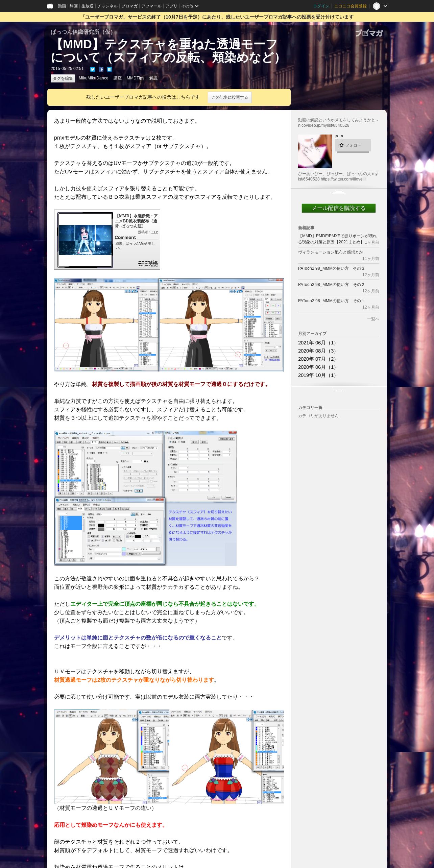Open the user account menu beside the avatar
This screenshot has height=868, width=434.
coord(385,6)
